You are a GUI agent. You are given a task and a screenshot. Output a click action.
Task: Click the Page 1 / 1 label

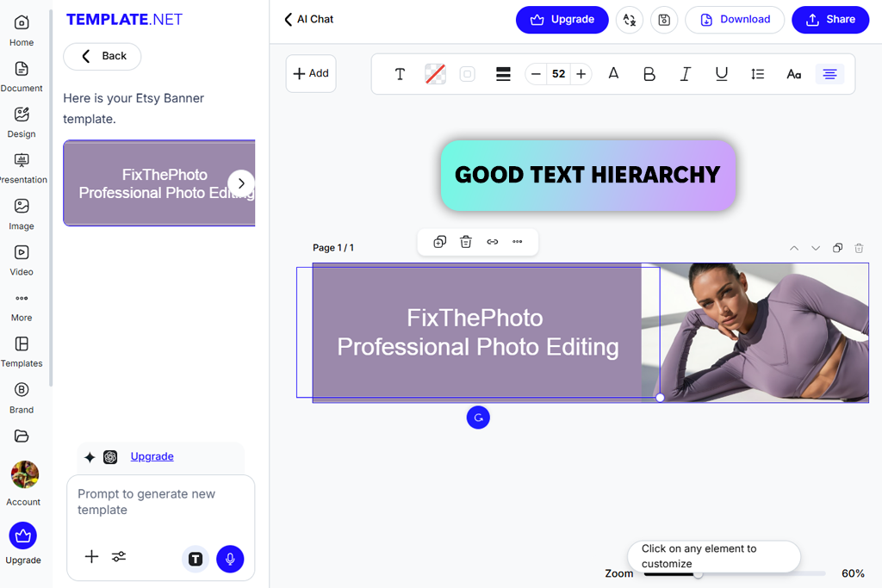(333, 248)
